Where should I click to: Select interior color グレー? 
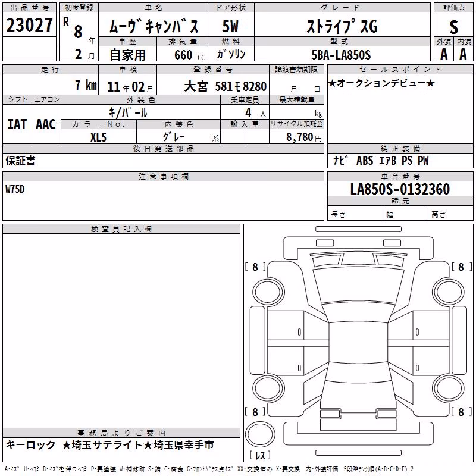[174, 137]
